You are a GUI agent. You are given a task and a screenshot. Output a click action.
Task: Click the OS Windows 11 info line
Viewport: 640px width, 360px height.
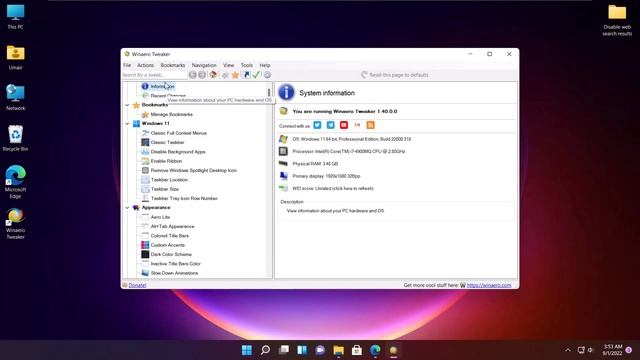(x=351, y=139)
